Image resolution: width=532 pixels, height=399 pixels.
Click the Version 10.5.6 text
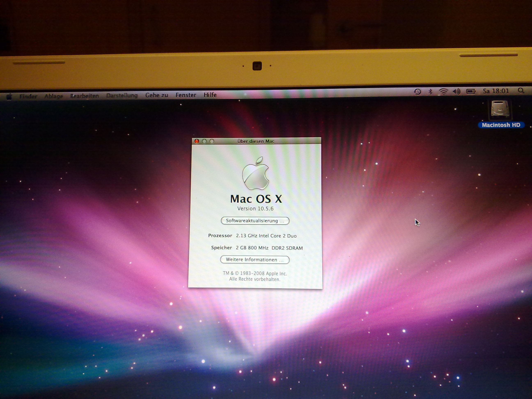click(x=255, y=209)
